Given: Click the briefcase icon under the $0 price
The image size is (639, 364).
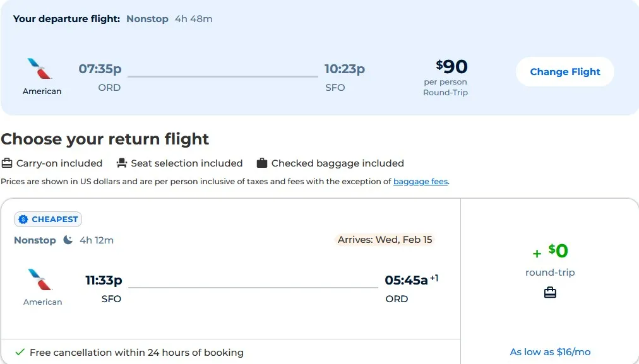Looking at the screenshot, I should pos(549,292).
